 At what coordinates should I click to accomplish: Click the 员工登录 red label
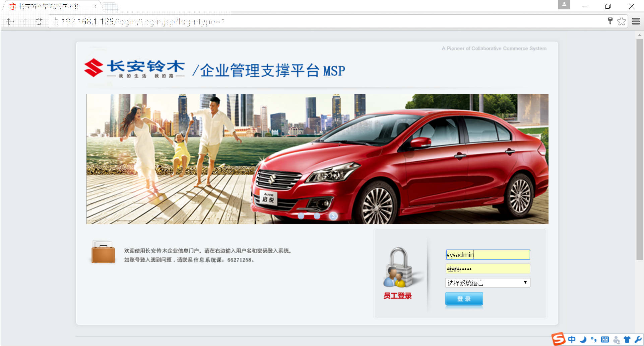(397, 296)
